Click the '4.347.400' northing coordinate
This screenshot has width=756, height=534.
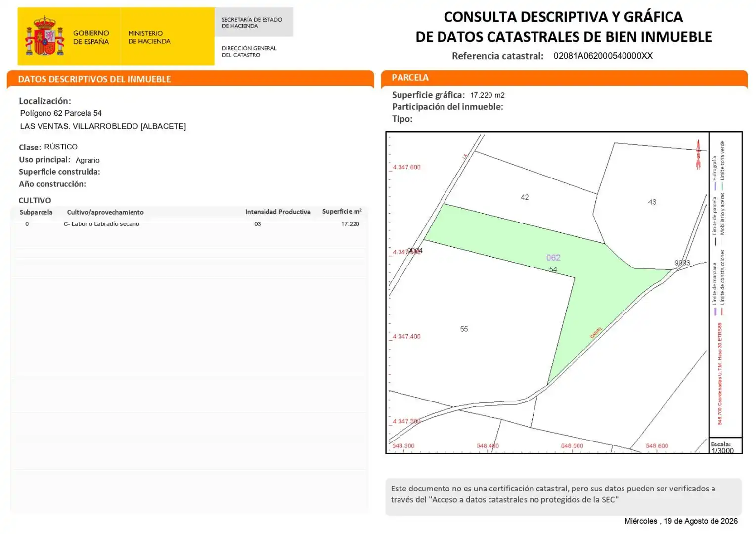pos(406,336)
